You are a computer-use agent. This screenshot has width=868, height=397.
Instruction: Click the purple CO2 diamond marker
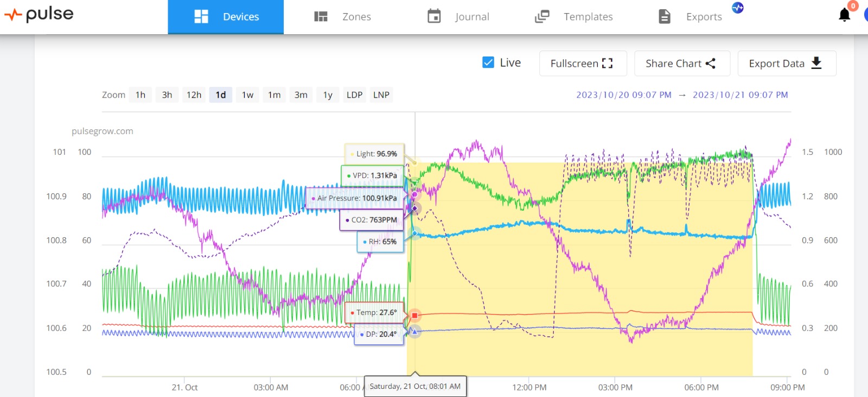coord(414,209)
